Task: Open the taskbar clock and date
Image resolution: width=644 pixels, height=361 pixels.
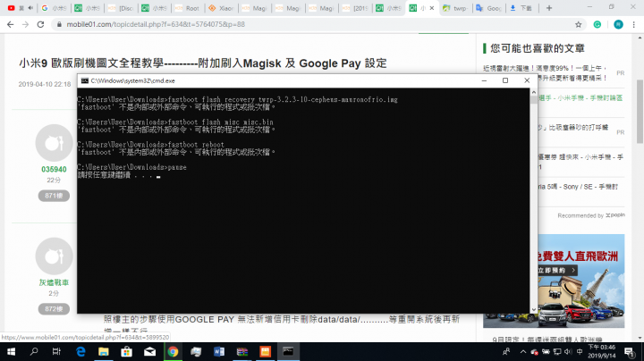Action: click(602, 351)
